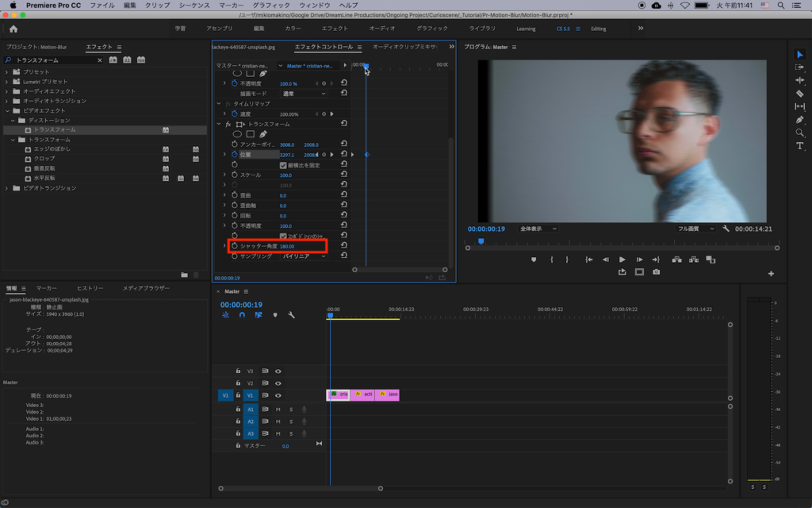Select the Type tool (T) in tools panel
The image size is (812, 508).
pos(799,146)
